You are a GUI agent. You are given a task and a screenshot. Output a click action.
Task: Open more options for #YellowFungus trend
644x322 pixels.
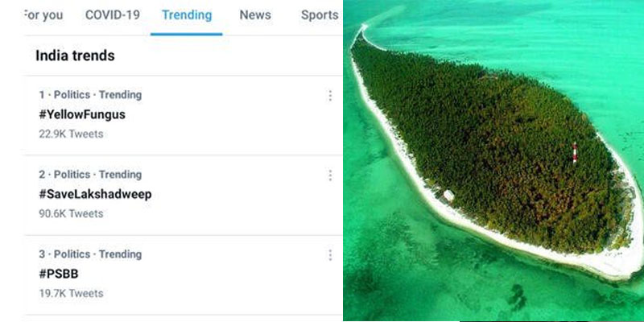pyautogui.click(x=330, y=96)
